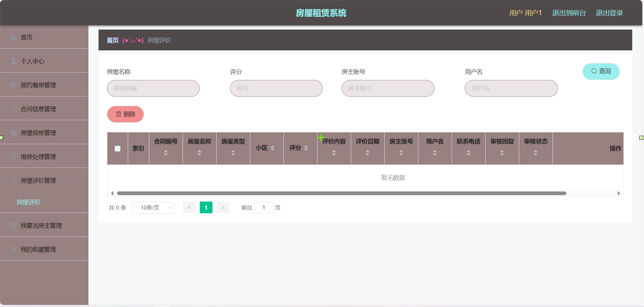644x307 pixels.
Task: Click the next page arrow in pagination
Action: 223,208
